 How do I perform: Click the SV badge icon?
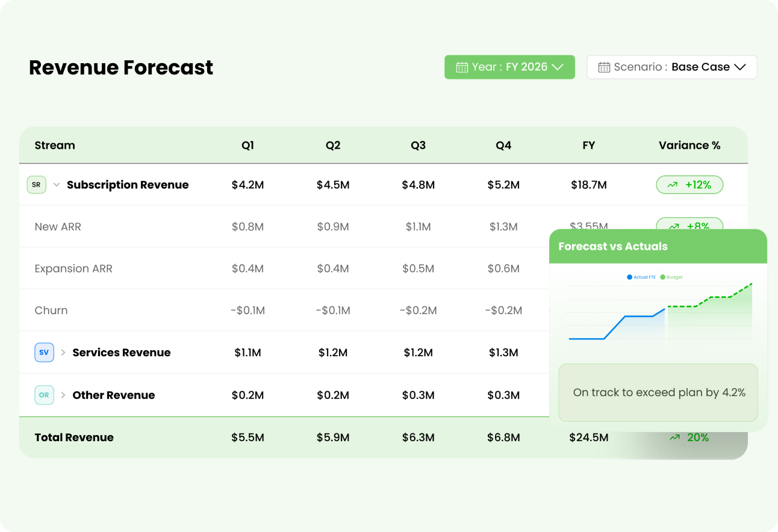45,353
